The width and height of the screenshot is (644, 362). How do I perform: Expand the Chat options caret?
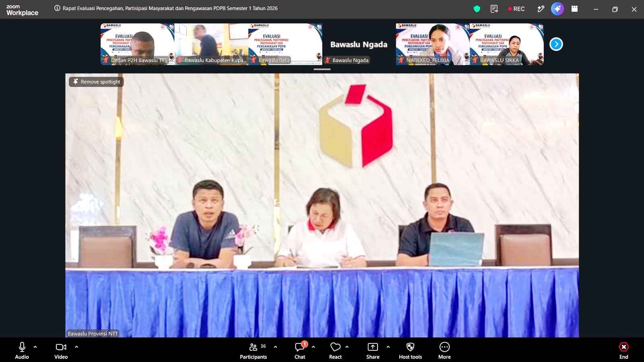pos(314,347)
